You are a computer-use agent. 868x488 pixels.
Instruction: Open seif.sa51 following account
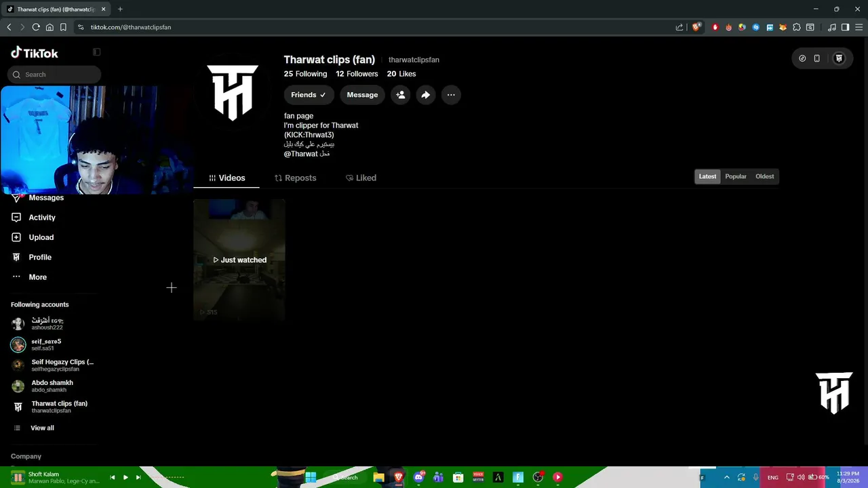click(46, 344)
